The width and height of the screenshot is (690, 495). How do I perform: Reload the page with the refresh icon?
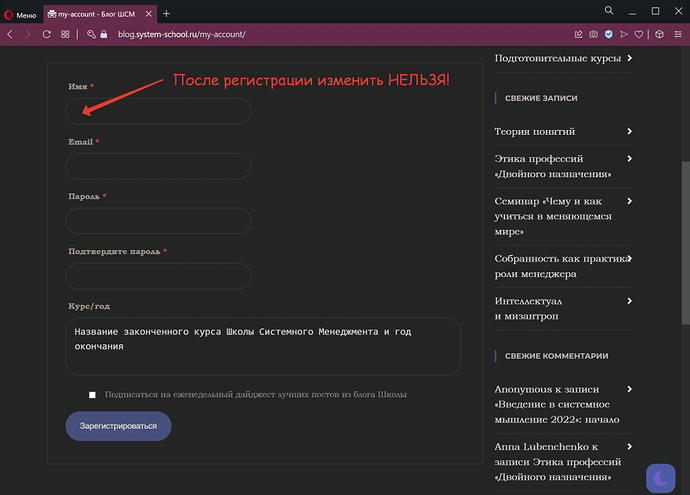(x=46, y=34)
